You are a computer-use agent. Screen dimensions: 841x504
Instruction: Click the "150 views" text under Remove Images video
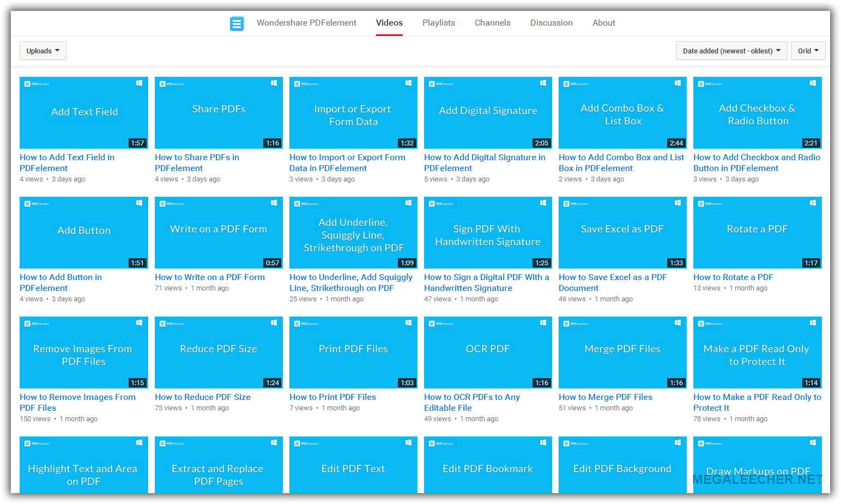click(x=35, y=418)
